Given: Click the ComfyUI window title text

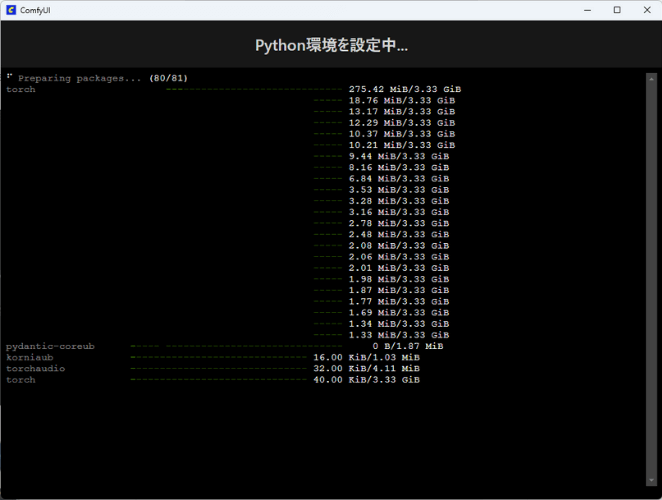Looking at the screenshot, I should coord(35,10).
